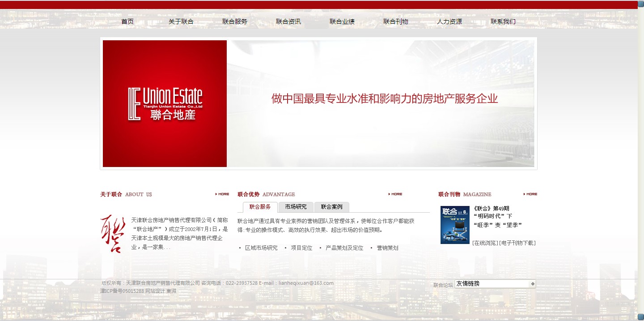Click the 关于联合 ABOUT US section heading

(126, 194)
